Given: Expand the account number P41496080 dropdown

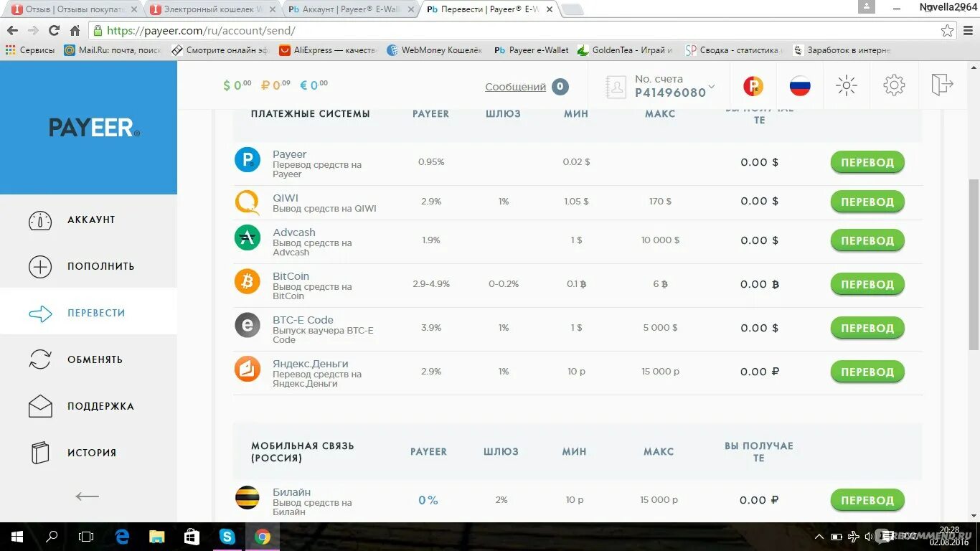Looking at the screenshot, I should (712, 87).
